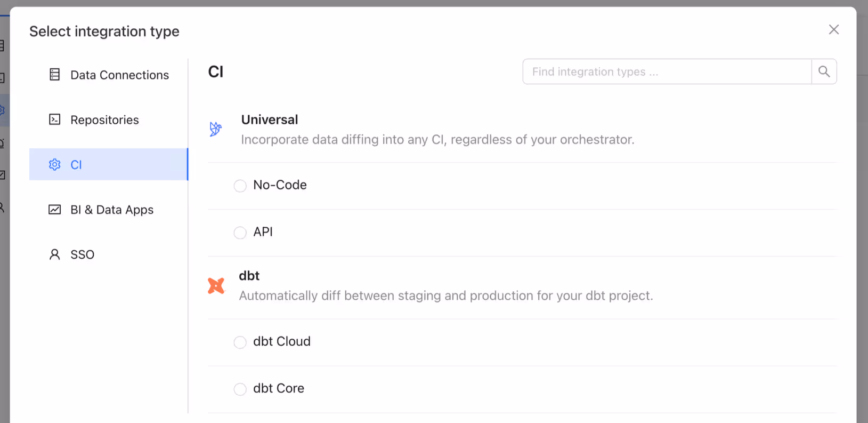The image size is (868, 423).
Task: Click the Universal bird logo icon
Action: point(215,129)
